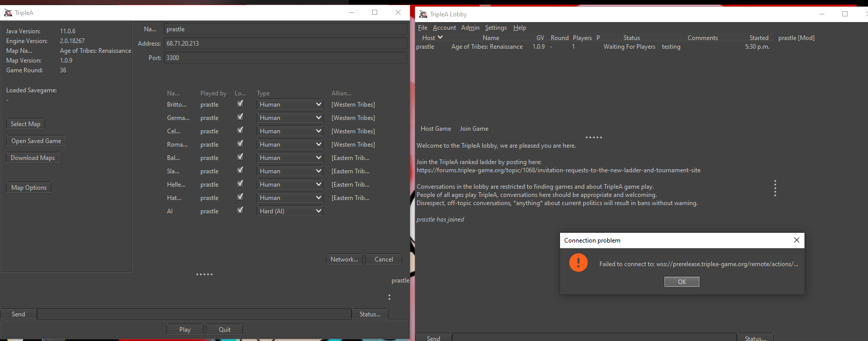The height and width of the screenshot is (341, 868).
Task: Sort lobby games by Started column
Action: coord(759,38)
